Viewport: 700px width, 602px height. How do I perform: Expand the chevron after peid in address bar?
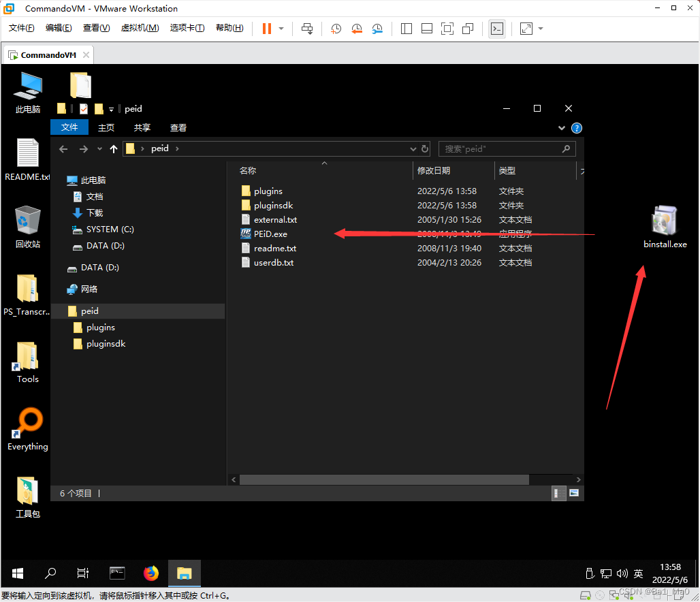[x=177, y=148]
